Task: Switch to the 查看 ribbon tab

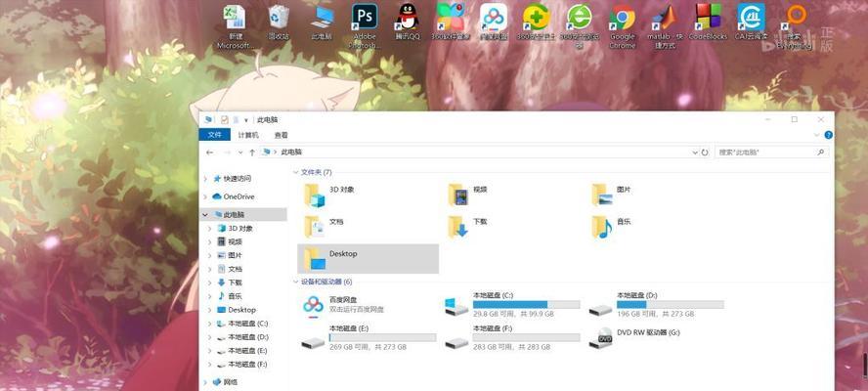Action: (x=282, y=135)
